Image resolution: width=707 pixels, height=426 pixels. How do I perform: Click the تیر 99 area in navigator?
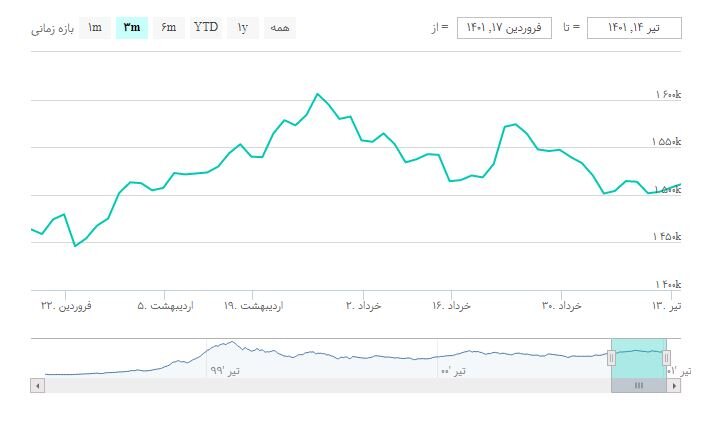pyautogui.click(x=217, y=369)
